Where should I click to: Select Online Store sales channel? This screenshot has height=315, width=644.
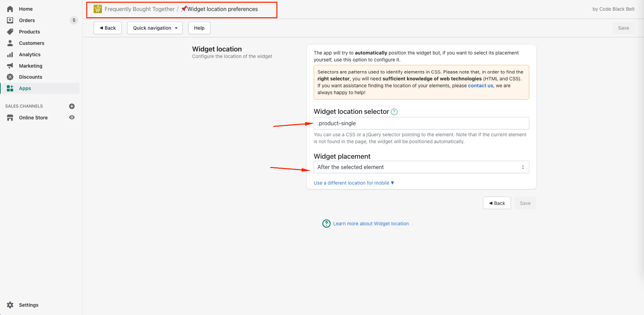pyautogui.click(x=33, y=118)
